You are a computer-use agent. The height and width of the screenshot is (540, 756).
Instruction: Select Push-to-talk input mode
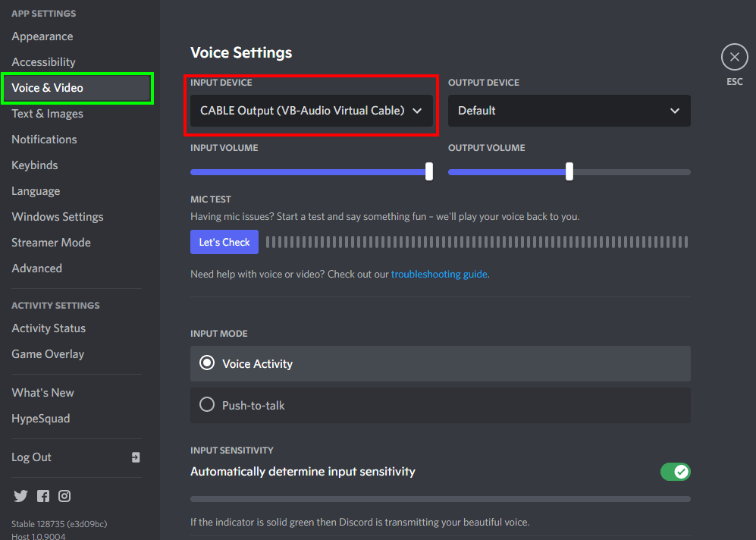(x=441, y=406)
